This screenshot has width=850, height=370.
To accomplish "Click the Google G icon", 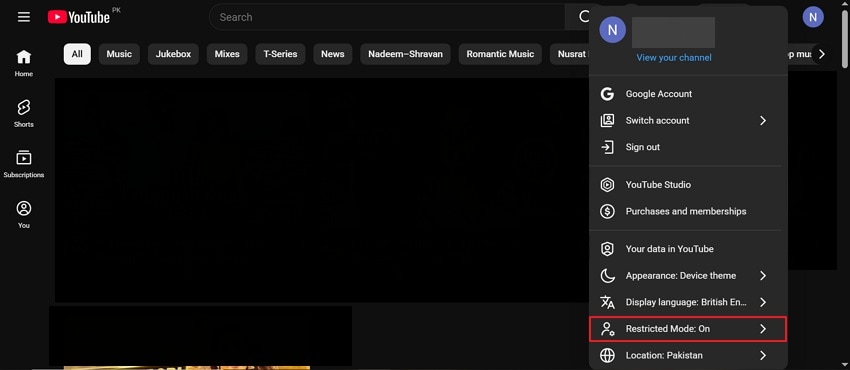I will pyautogui.click(x=607, y=94).
